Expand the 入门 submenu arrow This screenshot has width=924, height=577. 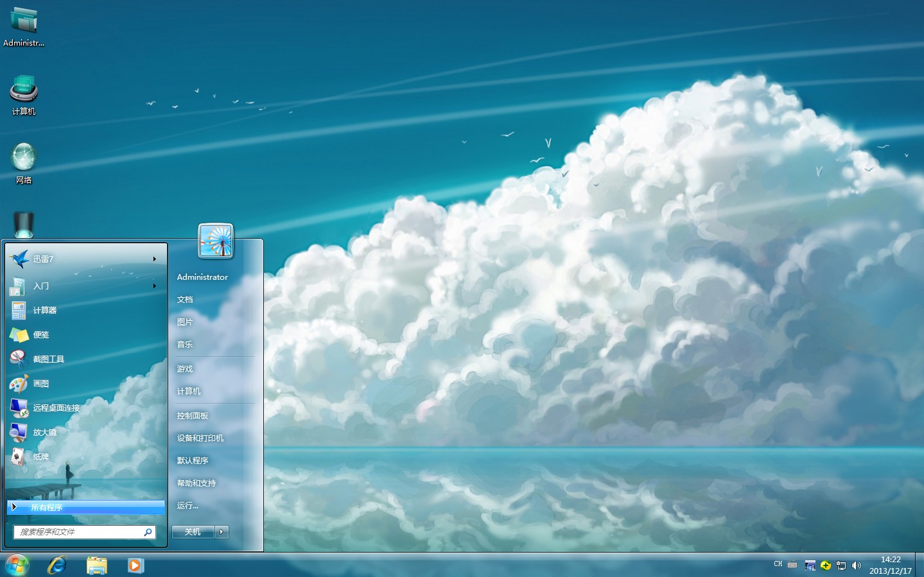point(155,286)
